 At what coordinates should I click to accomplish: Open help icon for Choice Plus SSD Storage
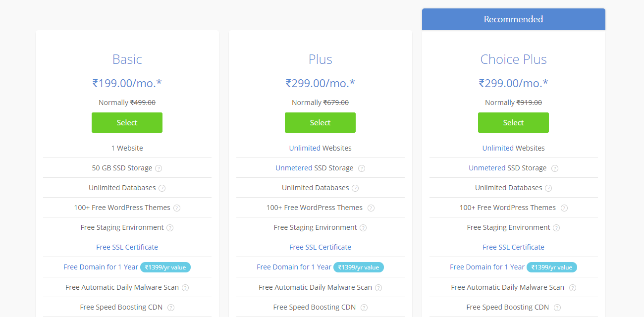555,168
